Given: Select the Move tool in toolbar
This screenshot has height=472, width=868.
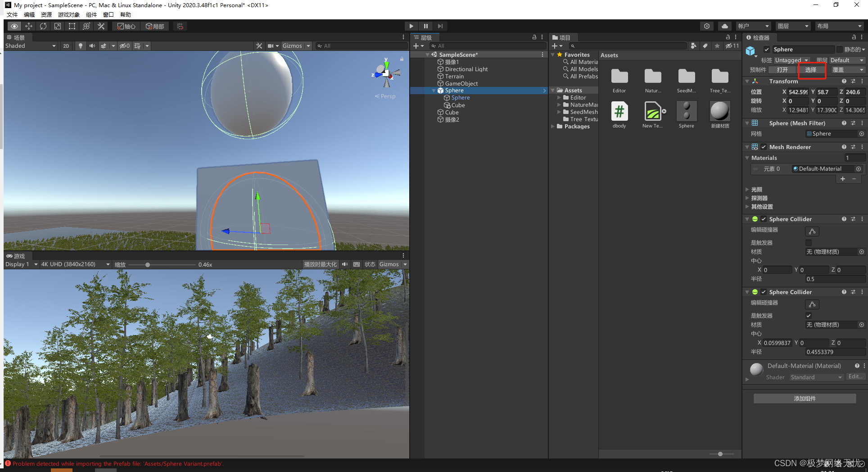Looking at the screenshot, I should point(29,26).
